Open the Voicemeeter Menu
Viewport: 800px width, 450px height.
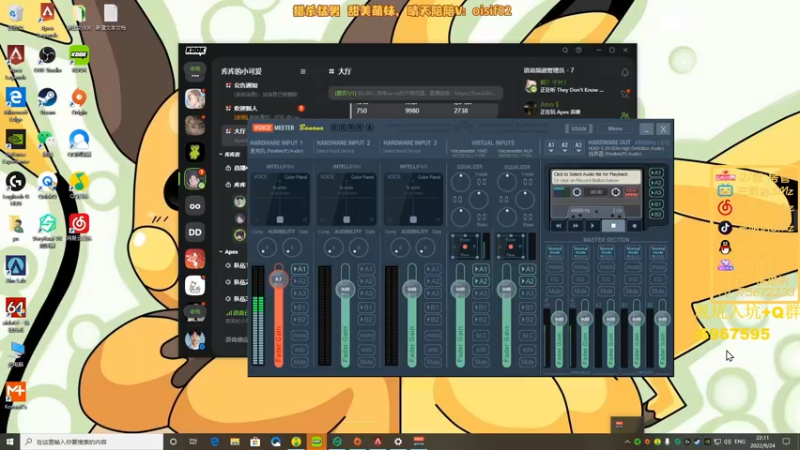click(615, 129)
